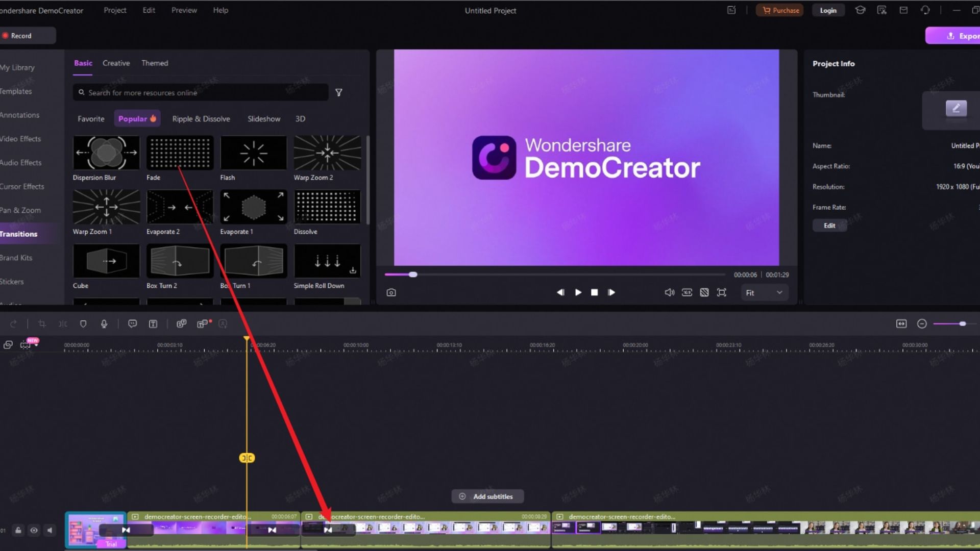Click the marker shield icon
This screenshot has height=551, width=980.
[x=83, y=324]
